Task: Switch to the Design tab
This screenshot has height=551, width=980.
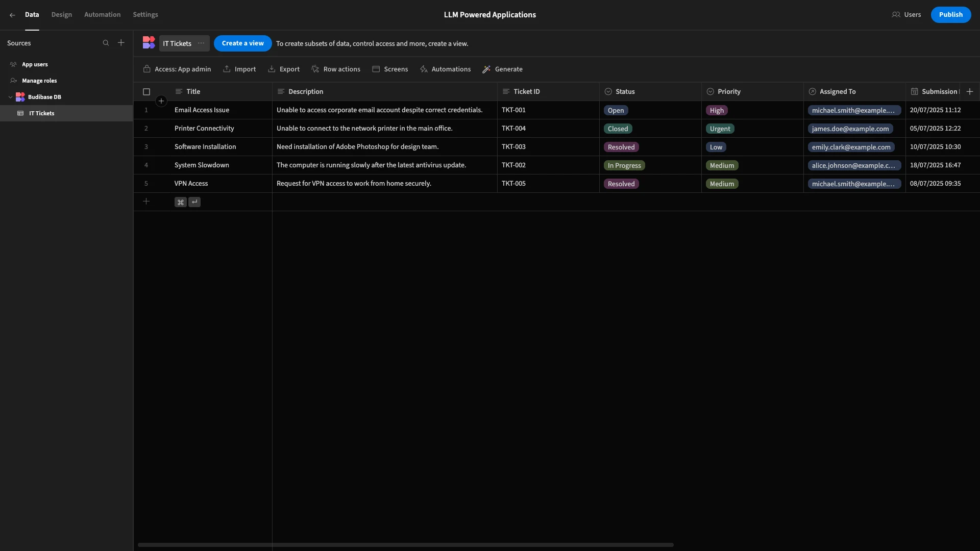Action: click(x=62, y=15)
